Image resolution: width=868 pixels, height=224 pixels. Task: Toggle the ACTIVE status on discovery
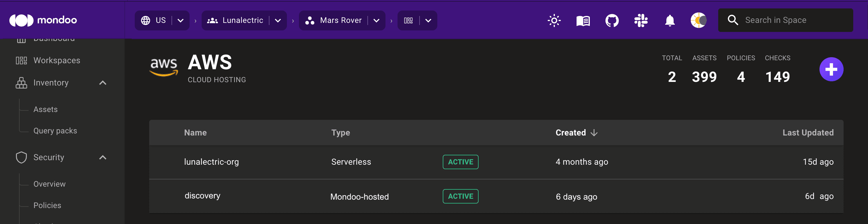click(x=460, y=196)
